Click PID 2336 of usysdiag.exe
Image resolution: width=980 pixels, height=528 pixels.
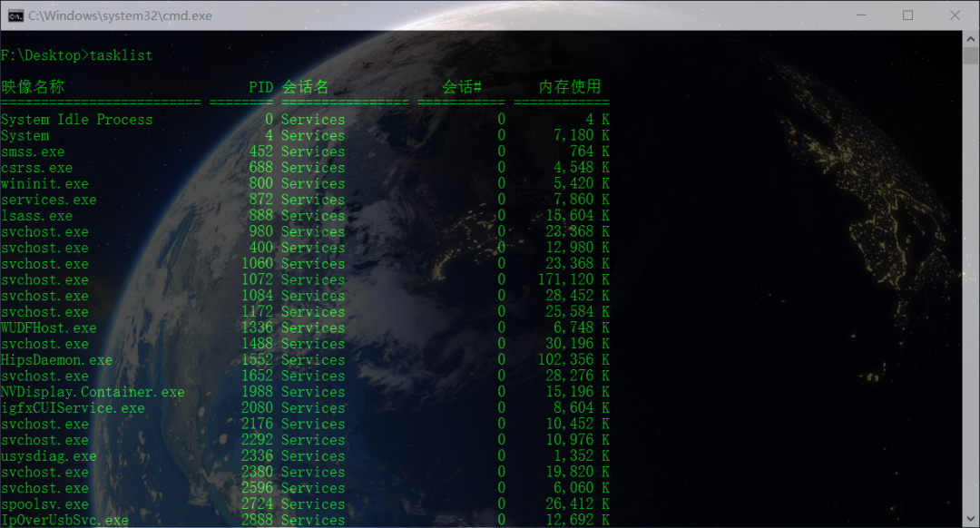click(x=258, y=456)
